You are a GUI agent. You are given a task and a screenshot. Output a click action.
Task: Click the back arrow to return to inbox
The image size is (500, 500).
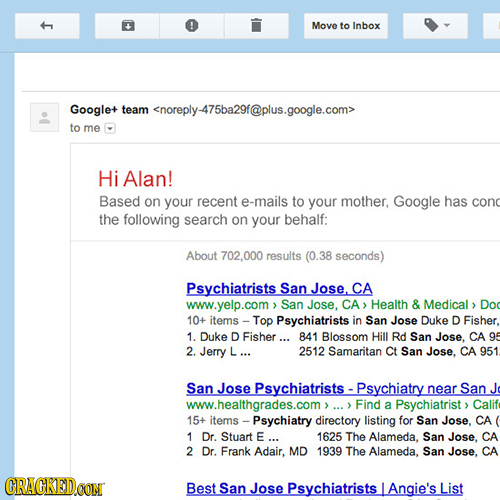click(x=47, y=26)
